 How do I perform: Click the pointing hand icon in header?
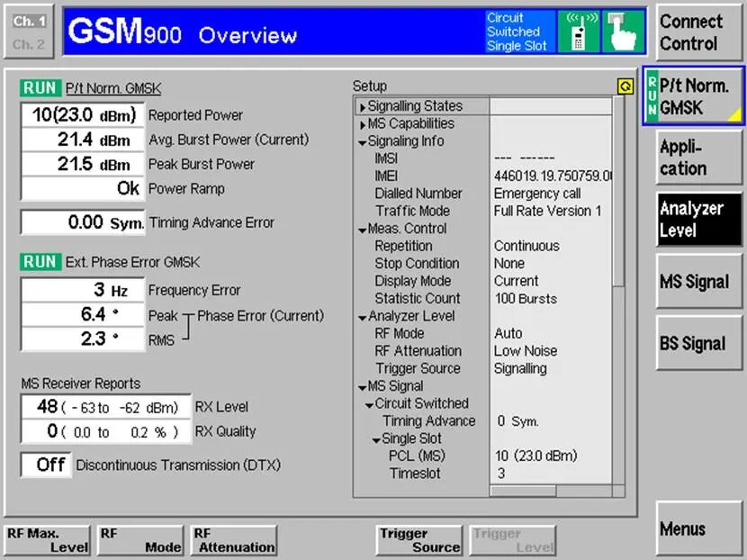click(623, 32)
